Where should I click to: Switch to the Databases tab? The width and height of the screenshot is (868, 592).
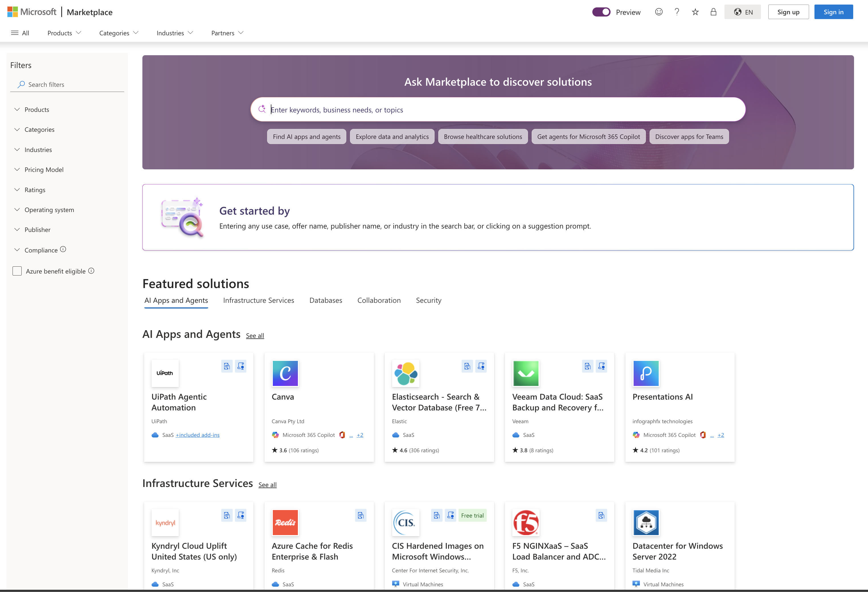click(326, 301)
